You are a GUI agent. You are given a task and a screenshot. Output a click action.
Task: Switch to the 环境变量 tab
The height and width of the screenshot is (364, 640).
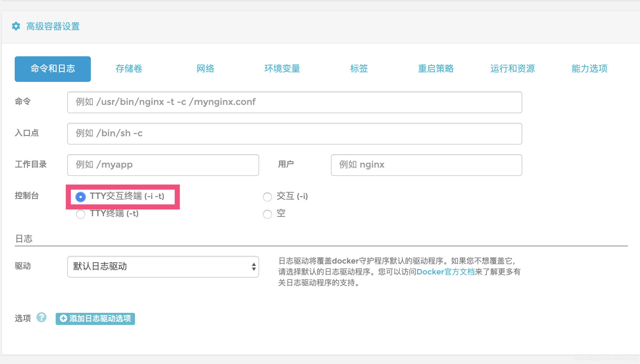(282, 69)
